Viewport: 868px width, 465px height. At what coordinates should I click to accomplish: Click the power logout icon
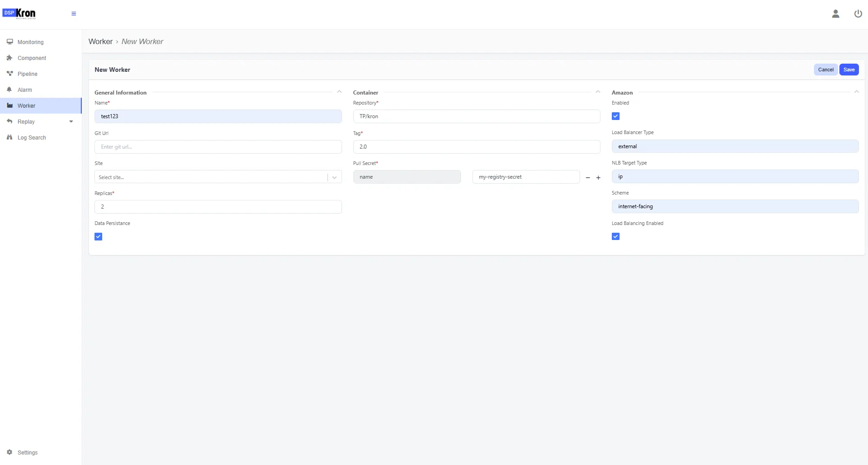858,14
